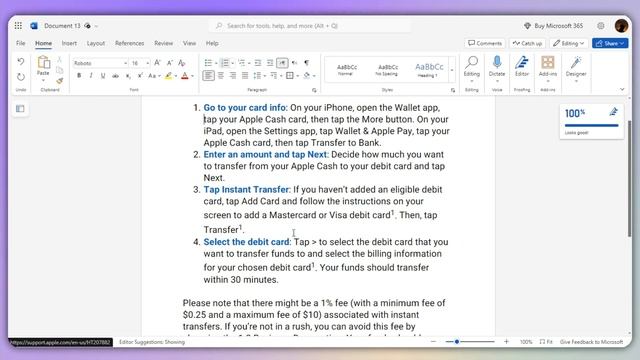Click the Multilevel list icon
Image resolution: width=640 pixels, height=360 pixels.
(x=242, y=63)
